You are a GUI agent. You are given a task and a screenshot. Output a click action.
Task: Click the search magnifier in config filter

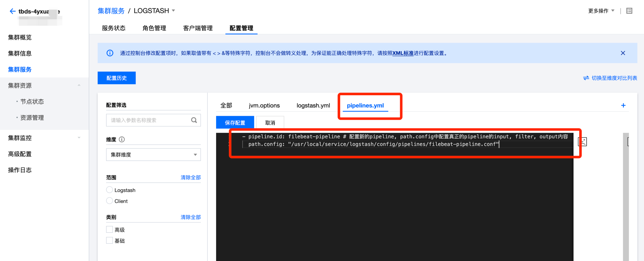pos(194,120)
